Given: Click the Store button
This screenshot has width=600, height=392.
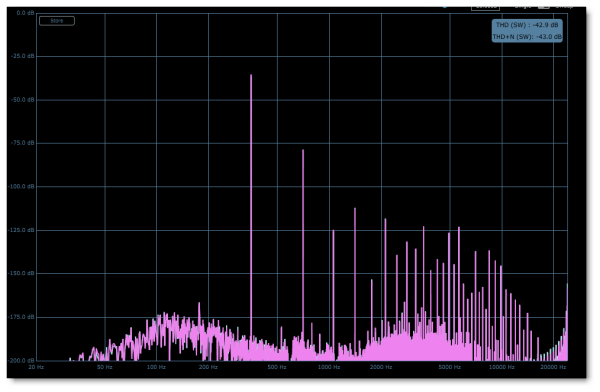Looking at the screenshot, I should (57, 21).
